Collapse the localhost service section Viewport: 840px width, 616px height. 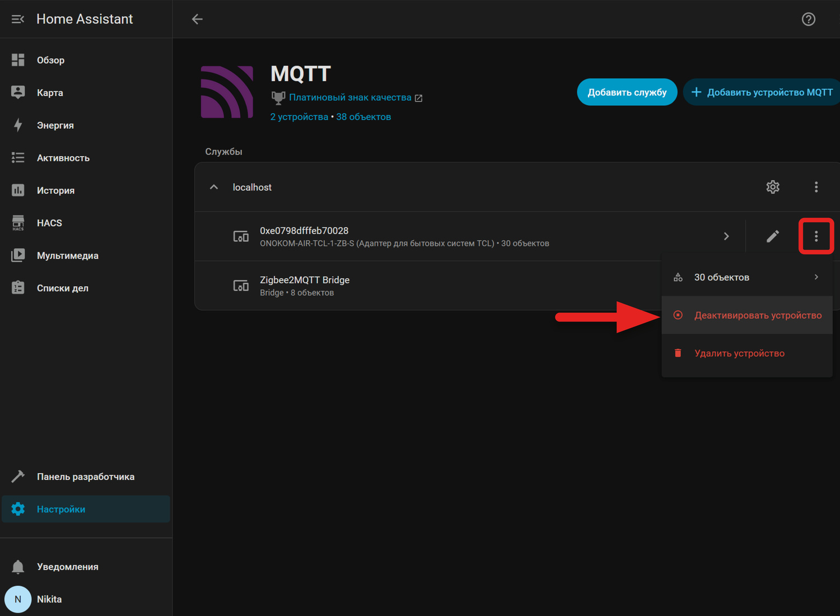tap(214, 187)
